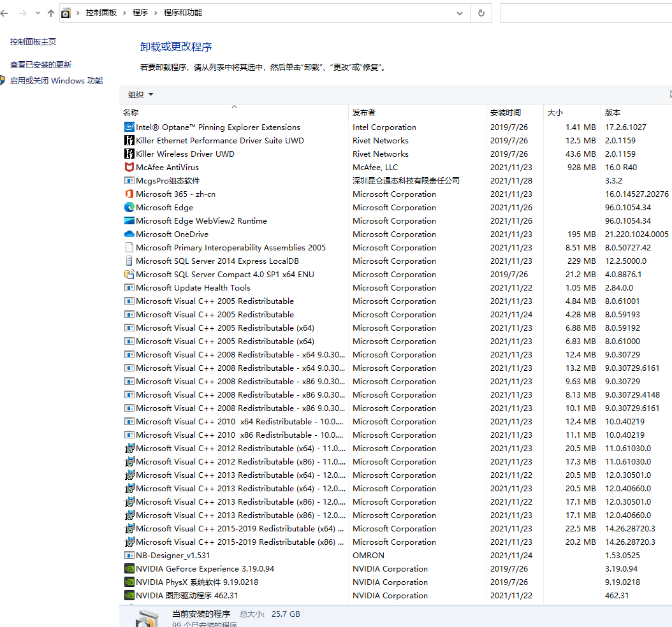This screenshot has height=627, width=672.
Task: Click Visual C++ 2015-2019 Redistributable (x86) icon
Action: point(129,542)
